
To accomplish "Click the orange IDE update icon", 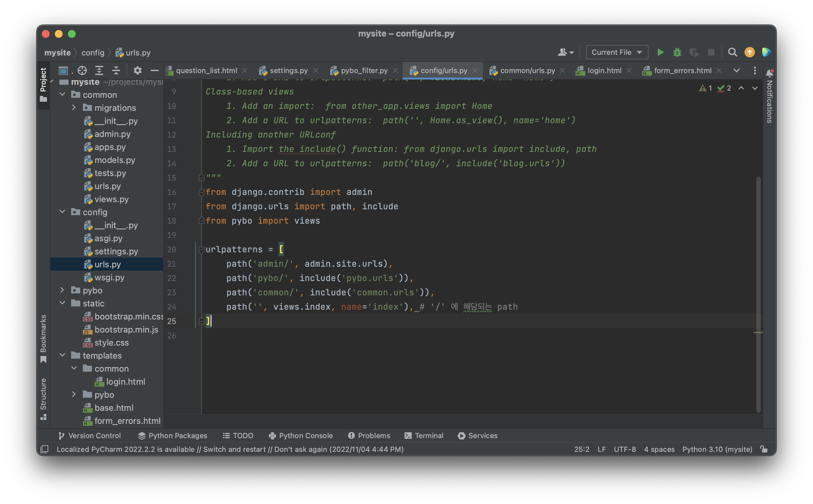I will [x=749, y=52].
